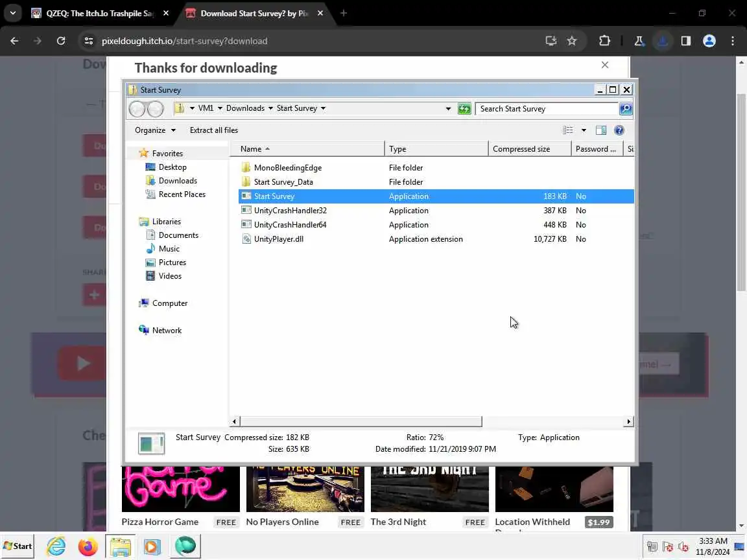
Task: Open address bar history dropdown
Action: (448, 109)
